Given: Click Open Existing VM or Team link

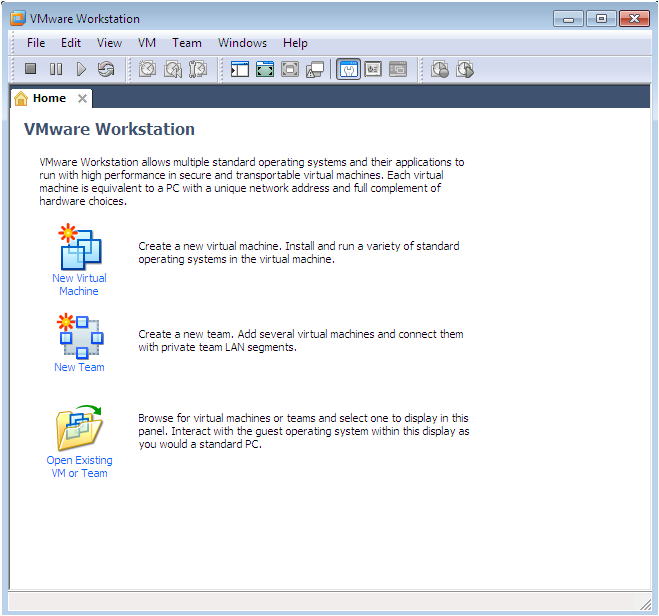Looking at the screenshot, I should pos(79,467).
